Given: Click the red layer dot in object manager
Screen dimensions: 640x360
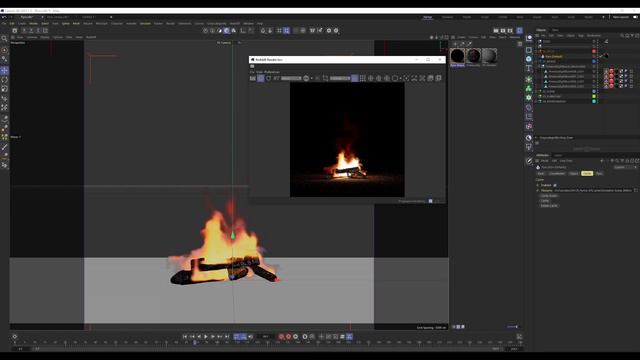Looking at the screenshot, I should click(x=594, y=51).
